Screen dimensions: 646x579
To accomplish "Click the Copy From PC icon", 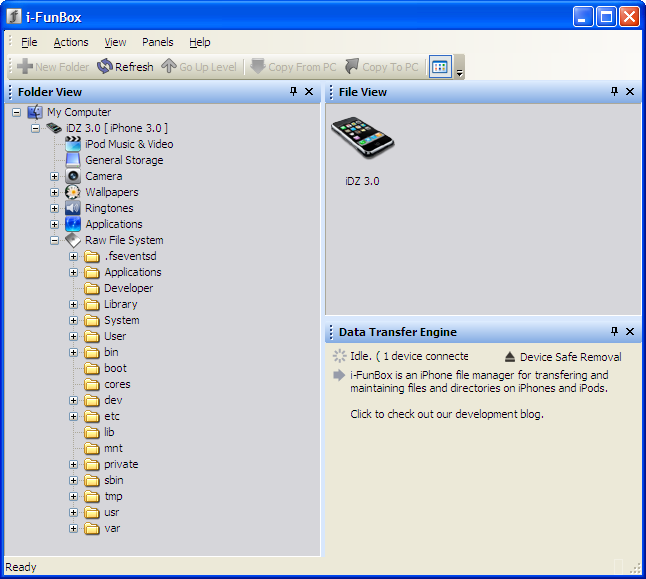I will tap(258, 66).
